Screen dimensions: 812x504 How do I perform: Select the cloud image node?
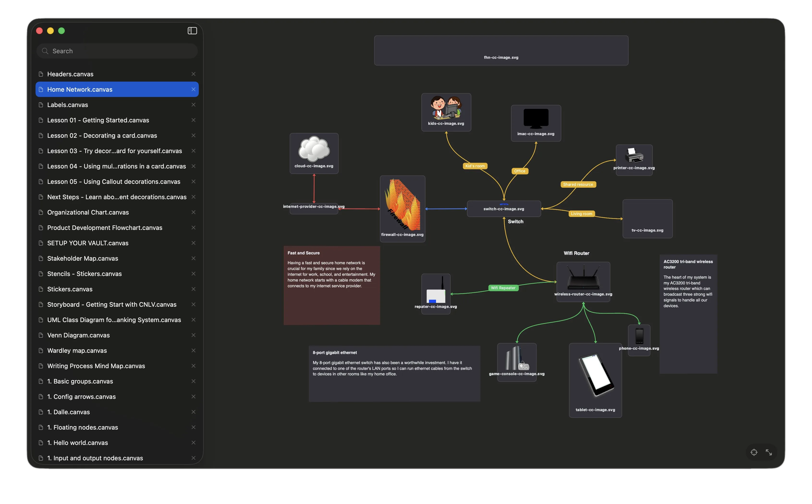(314, 153)
